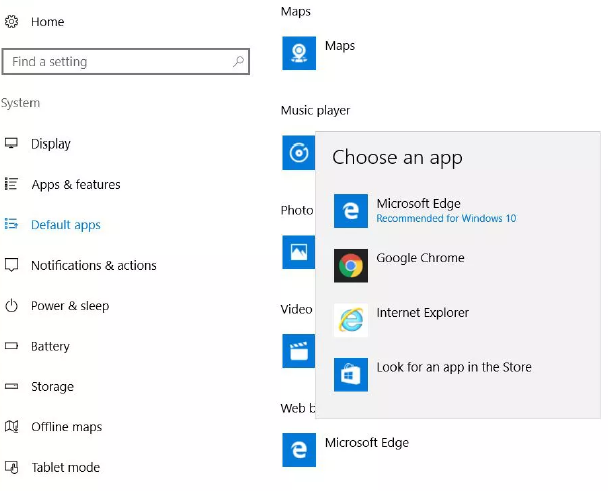Viewport: 608px width, 491px height.
Task: Open Display settings
Action: tap(50, 144)
